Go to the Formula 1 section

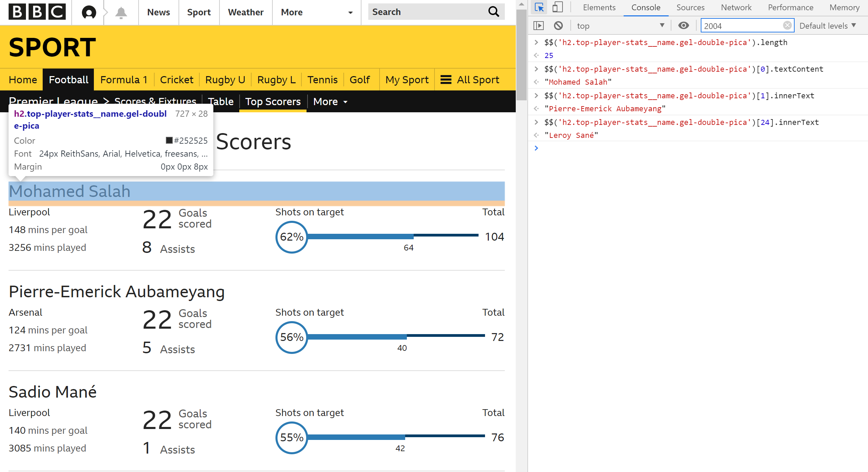(x=124, y=80)
